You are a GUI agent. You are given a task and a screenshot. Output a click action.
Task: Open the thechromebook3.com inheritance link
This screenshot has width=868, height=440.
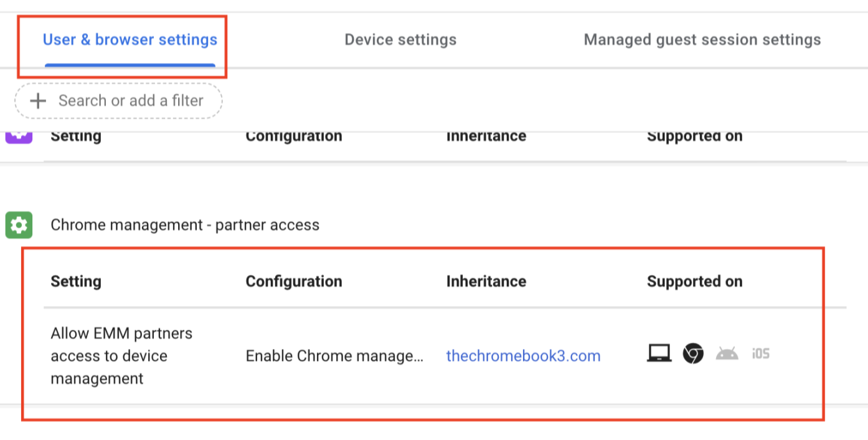(x=523, y=356)
